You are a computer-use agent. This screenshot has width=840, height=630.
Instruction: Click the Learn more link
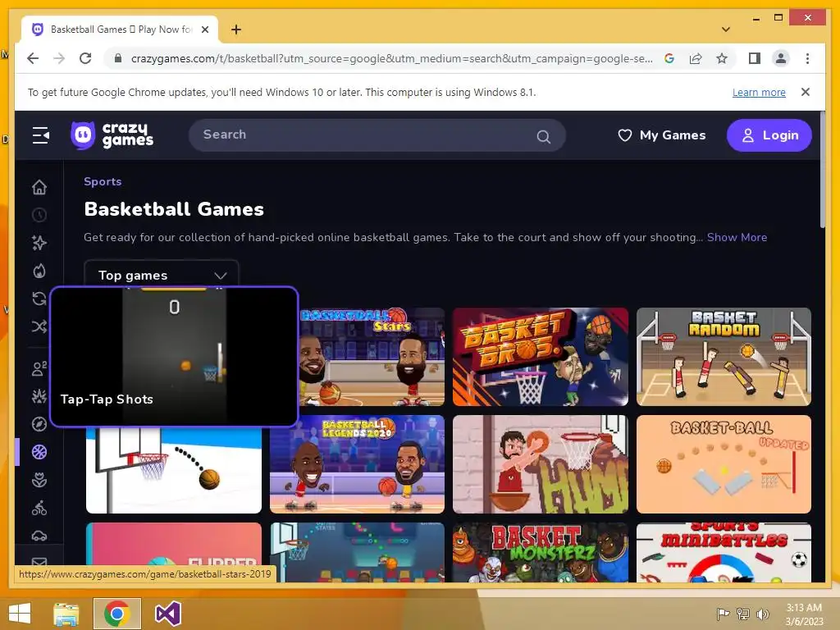[759, 92]
